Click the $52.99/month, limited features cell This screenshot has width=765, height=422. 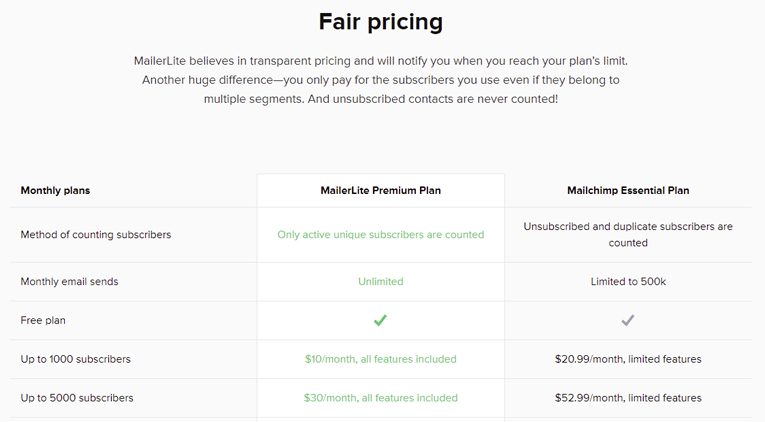pos(628,398)
